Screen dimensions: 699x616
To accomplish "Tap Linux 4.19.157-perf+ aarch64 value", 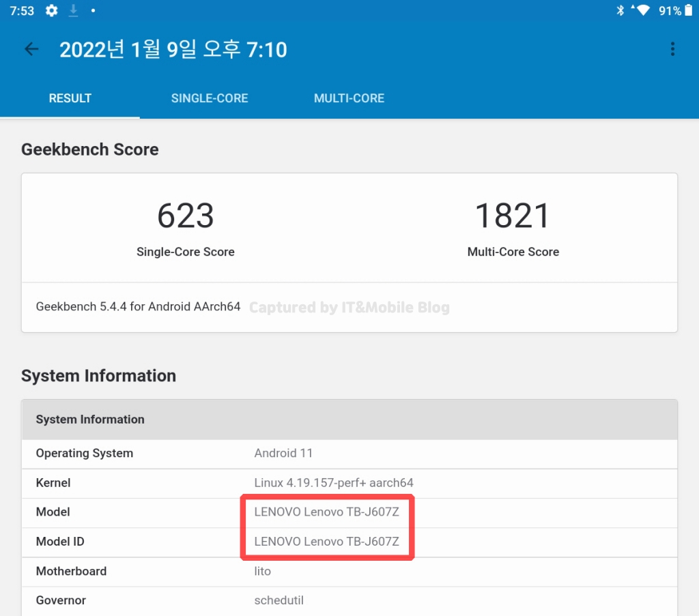I will [x=334, y=483].
